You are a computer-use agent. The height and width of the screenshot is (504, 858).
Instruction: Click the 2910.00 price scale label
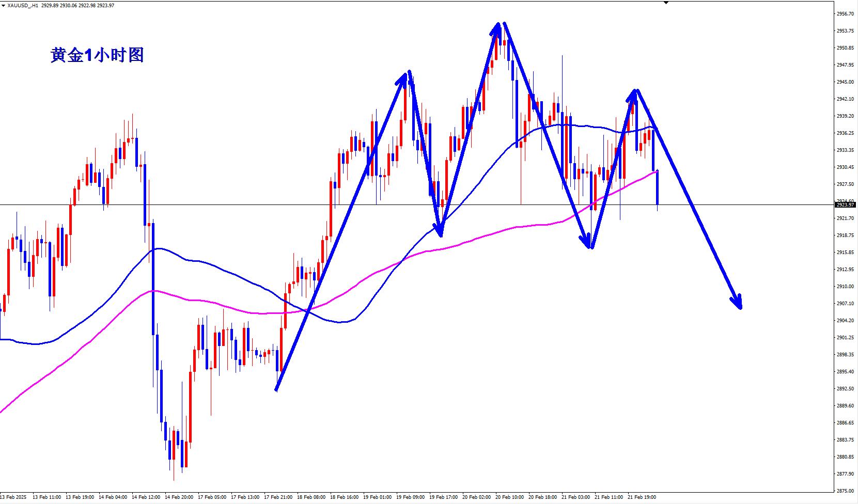point(845,287)
